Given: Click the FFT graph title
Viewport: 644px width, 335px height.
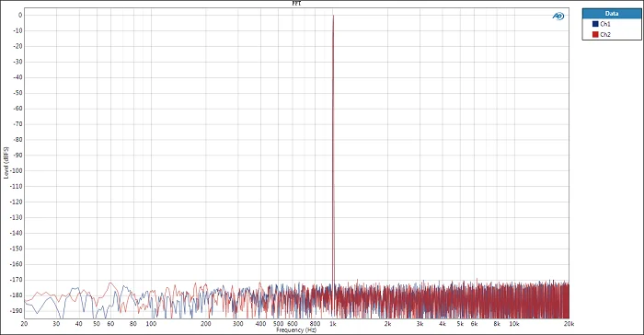Looking at the screenshot, I should (x=296, y=4).
